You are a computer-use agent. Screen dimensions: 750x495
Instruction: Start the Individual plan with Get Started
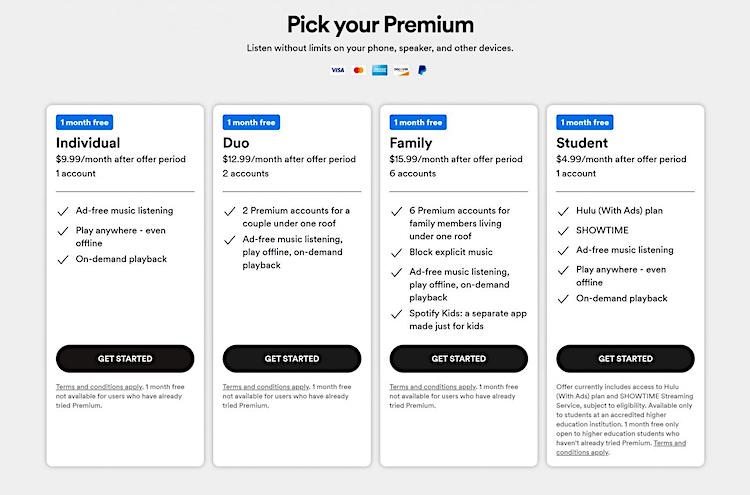tap(125, 359)
